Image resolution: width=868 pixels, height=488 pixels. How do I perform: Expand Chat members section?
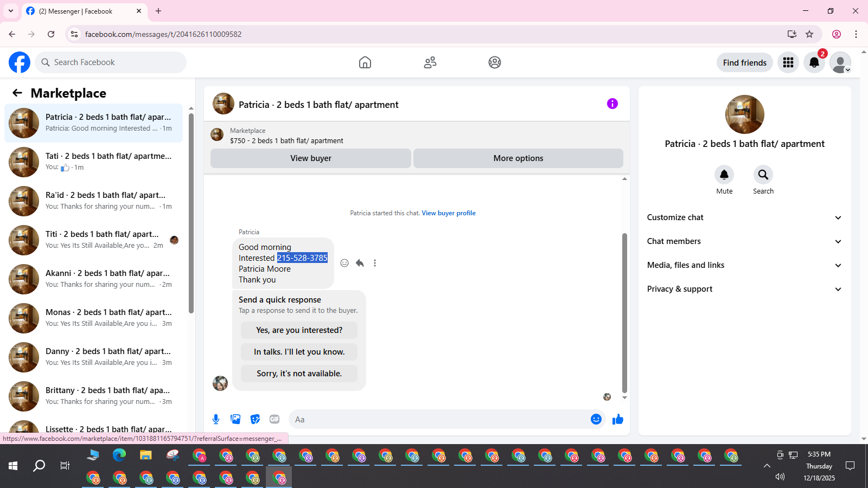pos(745,241)
